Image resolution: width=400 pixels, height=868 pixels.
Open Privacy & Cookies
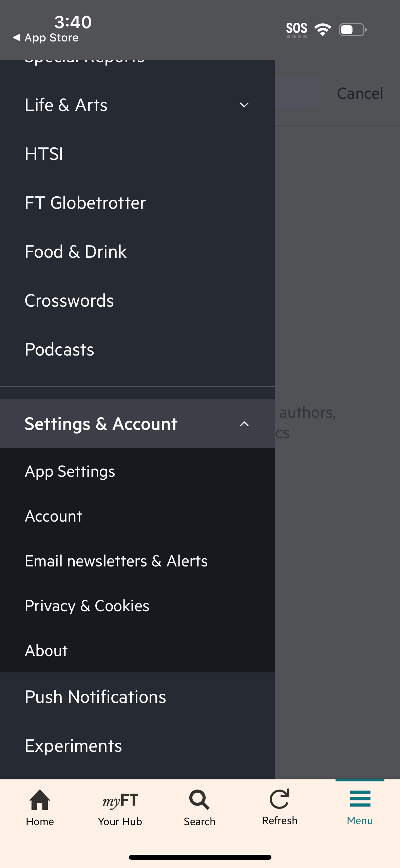point(87,606)
